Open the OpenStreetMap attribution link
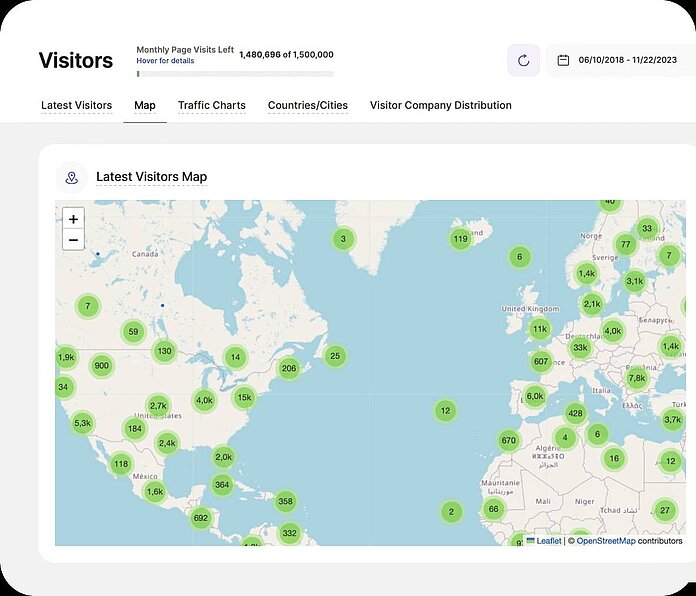696x596 pixels. point(606,541)
